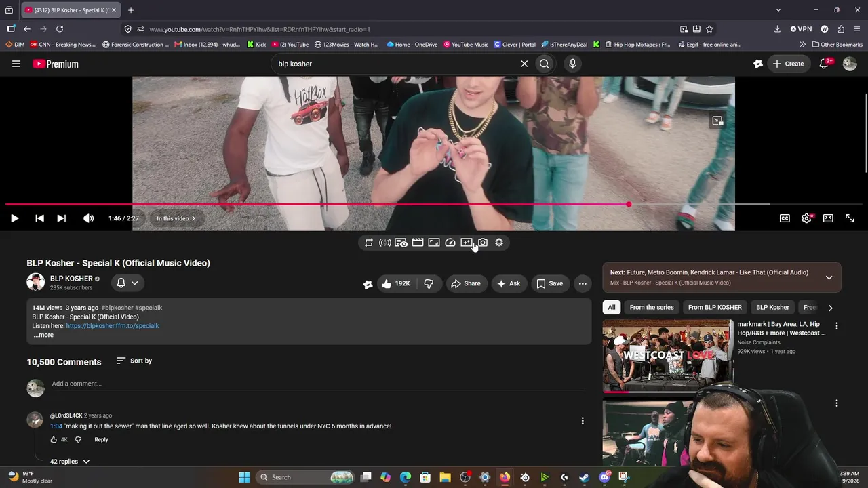Image resolution: width=868 pixels, height=488 pixels.
Task: Dislike the Special K video
Action: pyautogui.click(x=429, y=283)
